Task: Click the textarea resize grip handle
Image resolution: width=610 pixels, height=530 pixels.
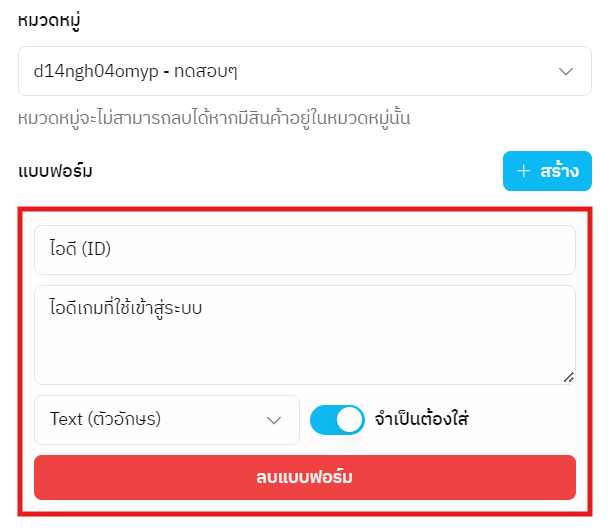Action: click(569, 378)
